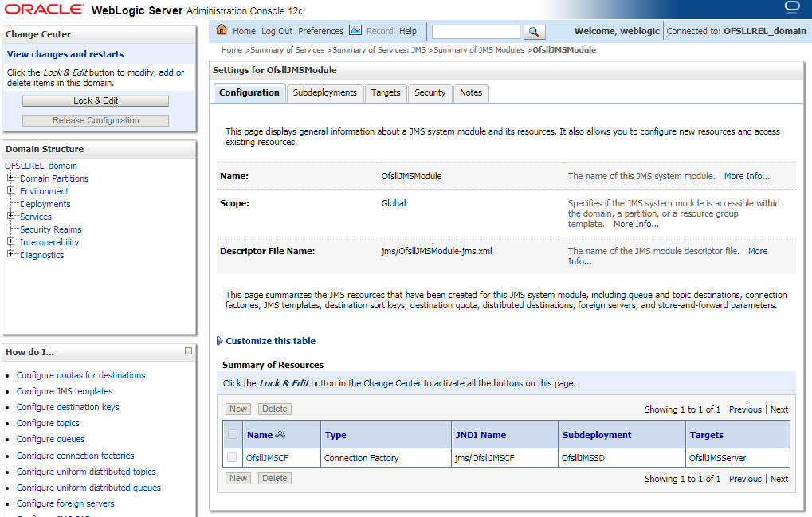Image resolution: width=812 pixels, height=517 pixels.
Task: Open Configure JMS templates help link
Action: (65, 391)
